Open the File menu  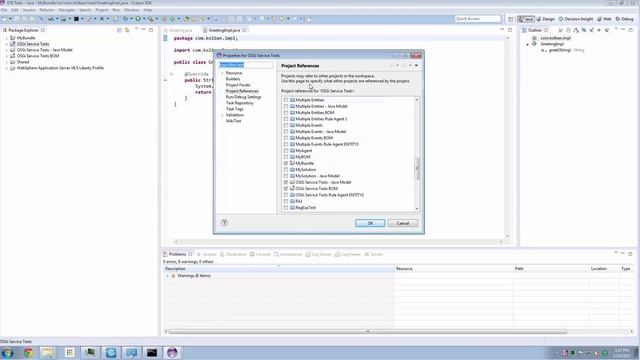pos(4,10)
